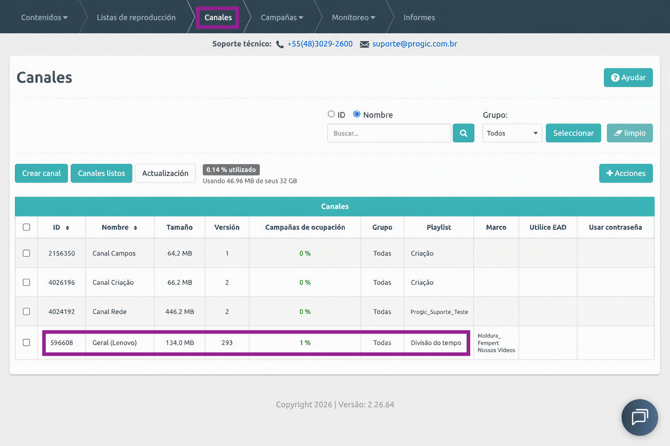
Task: Click the Ayudar help button
Action: tap(628, 78)
